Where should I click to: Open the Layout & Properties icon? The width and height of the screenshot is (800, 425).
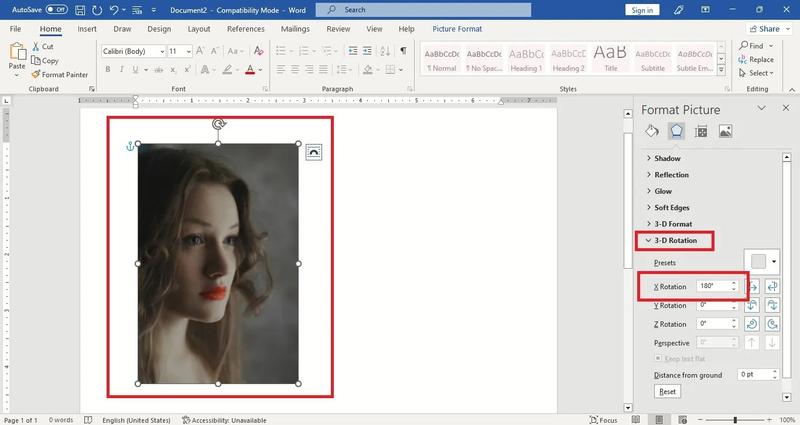tap(701, 132)
